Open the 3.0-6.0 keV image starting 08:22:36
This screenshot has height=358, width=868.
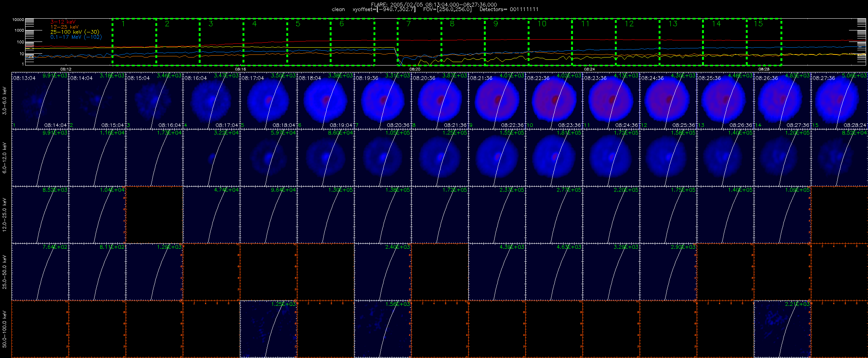point(554,101)
